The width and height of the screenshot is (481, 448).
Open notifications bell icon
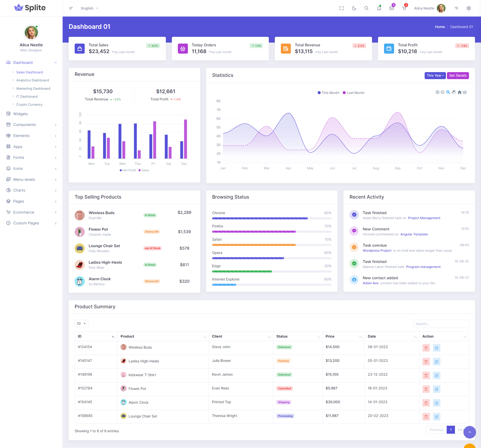pyautogui.click(x=379, y=8)
